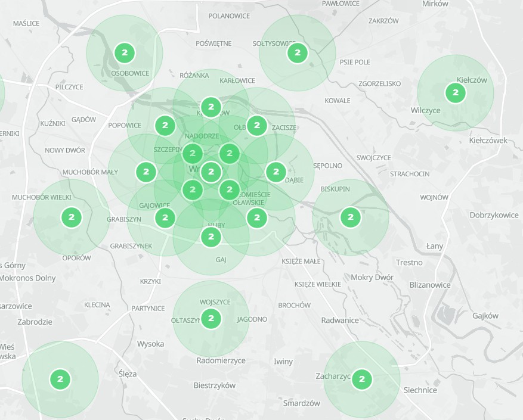
Task: Expand the cluster marker below Muchobór Wielki
Action: (72, 217)
